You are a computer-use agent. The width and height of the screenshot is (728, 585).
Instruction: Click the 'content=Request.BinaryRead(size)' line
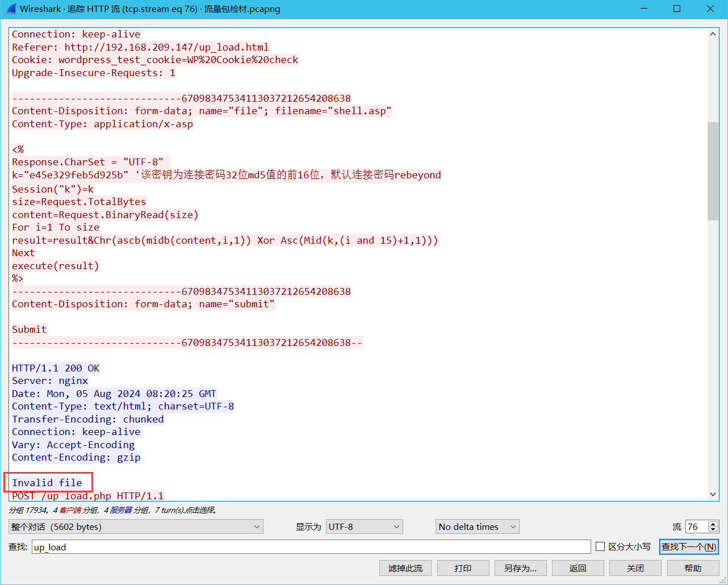(106, 215)
